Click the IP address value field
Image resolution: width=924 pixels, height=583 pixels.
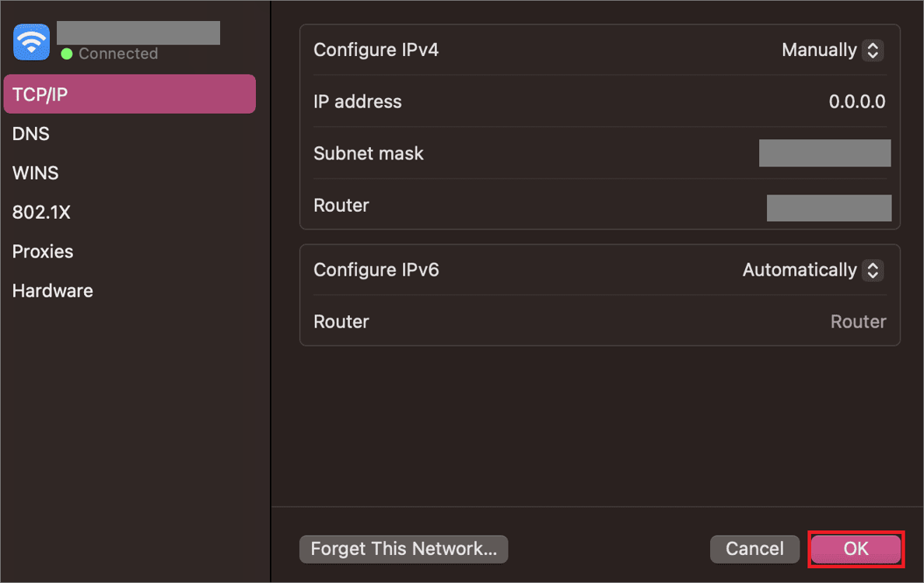[856, 101]
